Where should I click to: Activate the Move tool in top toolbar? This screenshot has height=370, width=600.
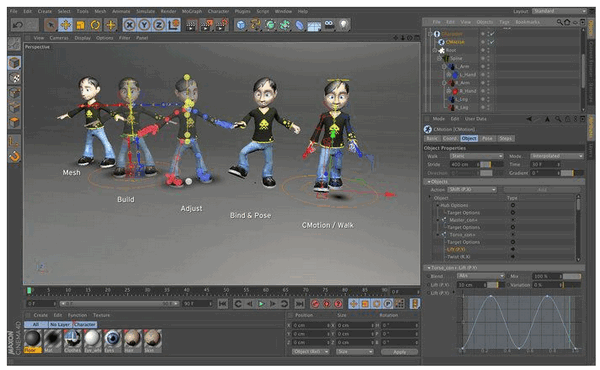click(65, 25)
